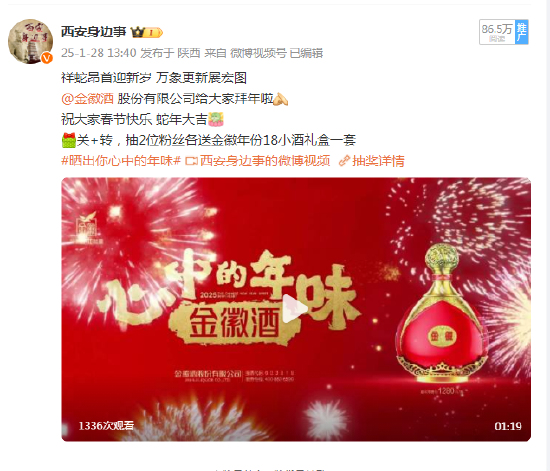Click the 西安身边事 username

coord(93,32)
